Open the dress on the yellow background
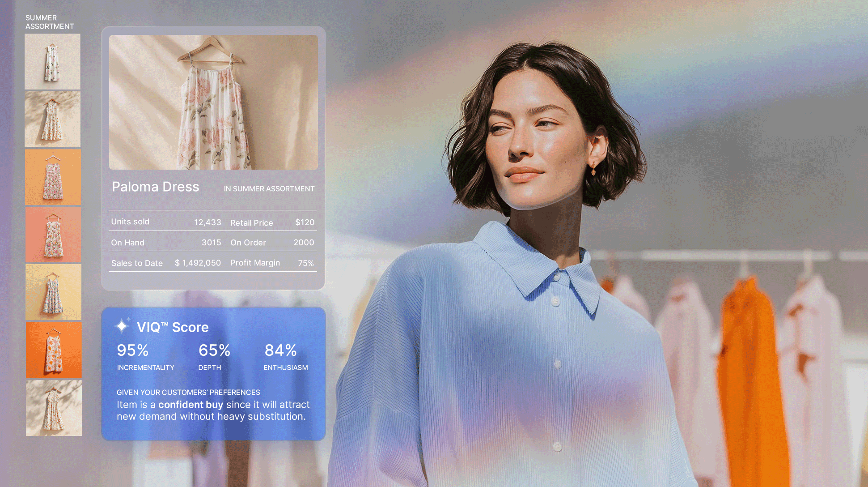This screenshot has width=868, height=487. (x=53, y=292)
